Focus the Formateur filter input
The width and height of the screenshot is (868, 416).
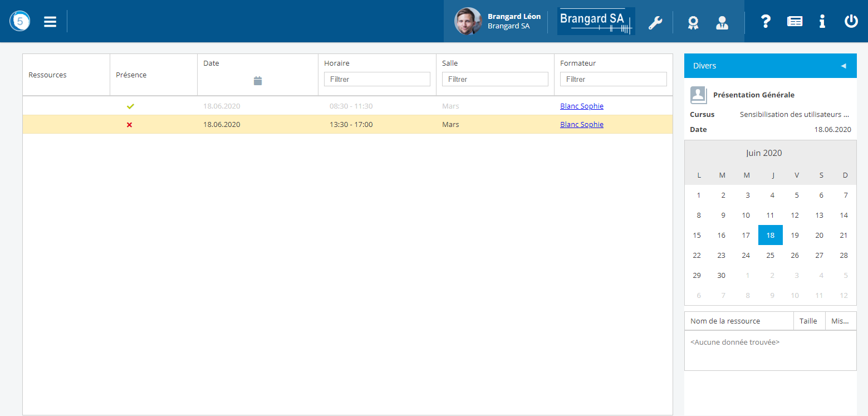point(613,79)
